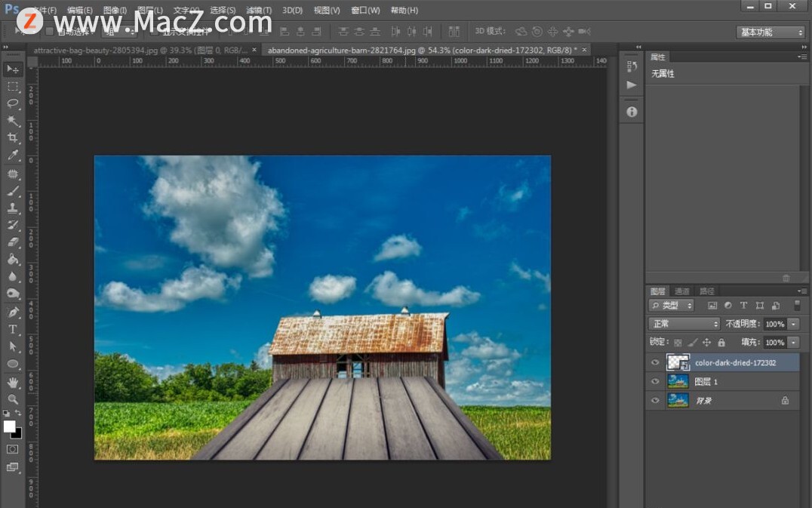
Task: Toggle smart object filter icon
Action: pos(776,306)
